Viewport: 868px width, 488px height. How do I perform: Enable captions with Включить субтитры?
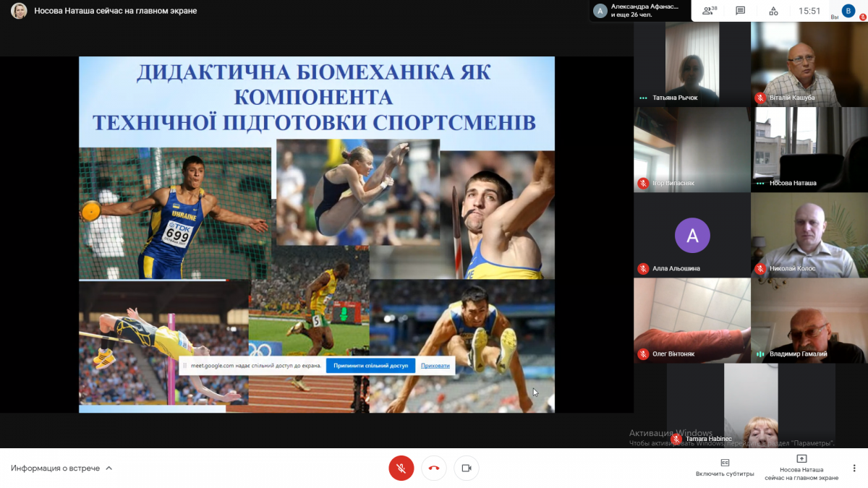click(x=725, y=467)
